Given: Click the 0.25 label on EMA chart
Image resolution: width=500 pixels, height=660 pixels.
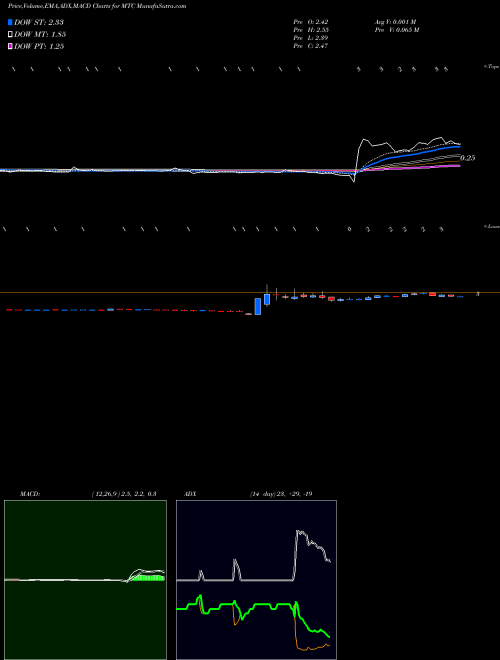Looking at the screenshot, I should pos(468,158).
